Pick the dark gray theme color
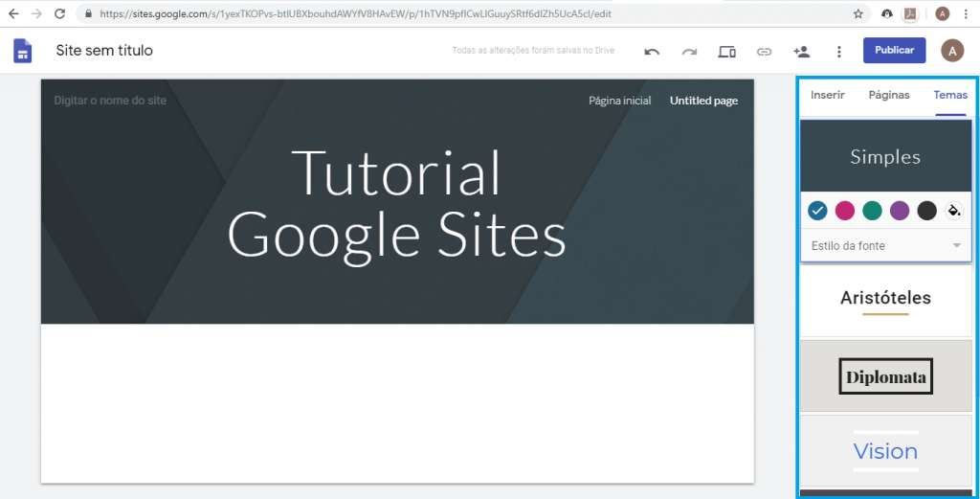The width and height of the screenshot is (980, 499). 926,211
